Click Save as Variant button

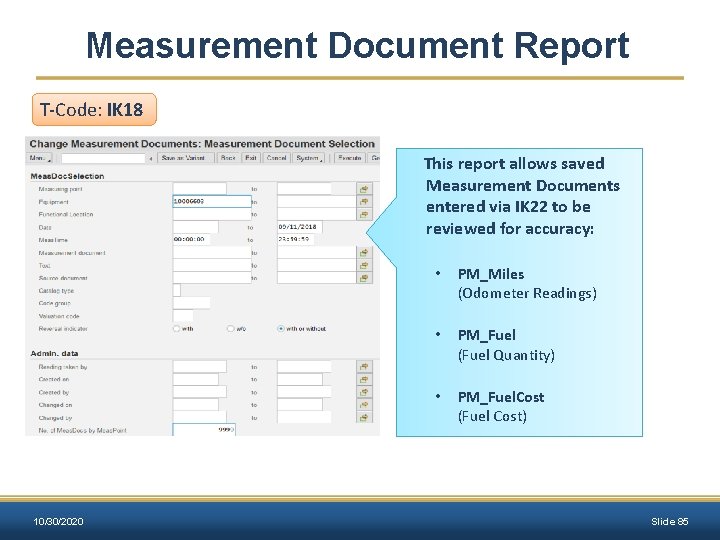pos(186,158)
